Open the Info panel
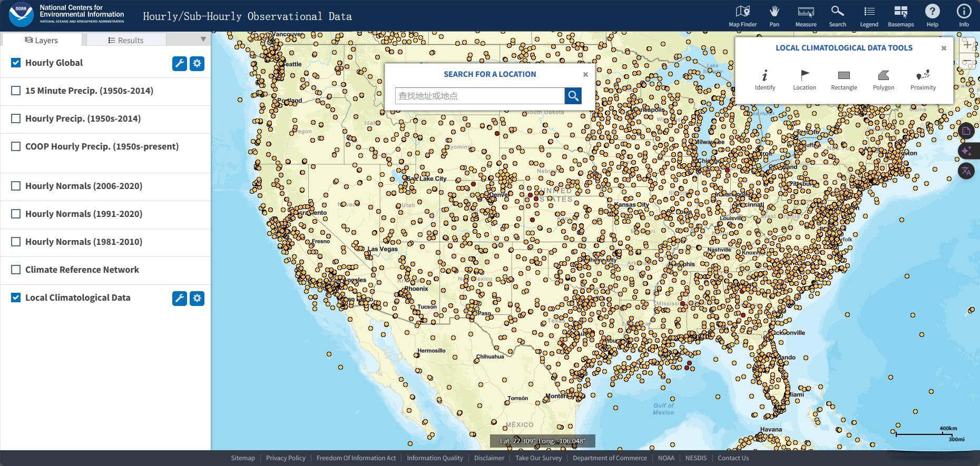Screen dimensions: 980x466 coord(964,16)
